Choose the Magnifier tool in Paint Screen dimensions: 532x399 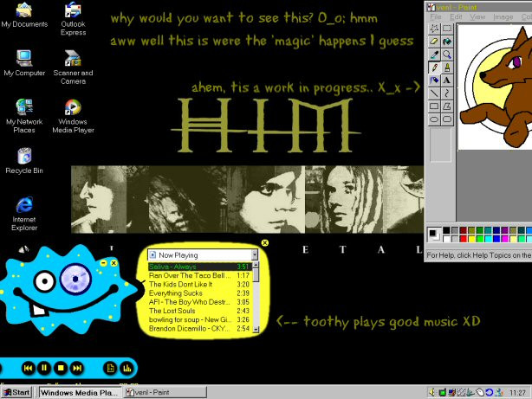[x=447, y=54]
